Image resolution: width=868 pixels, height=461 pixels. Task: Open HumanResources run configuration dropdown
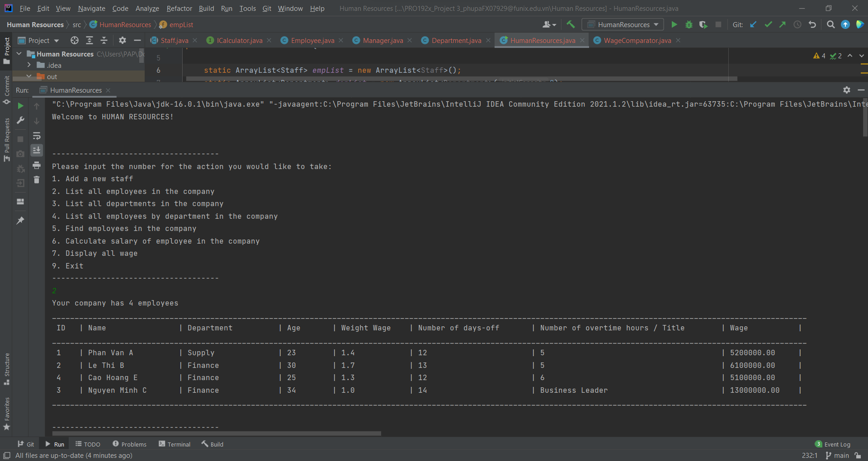(623, 25)
